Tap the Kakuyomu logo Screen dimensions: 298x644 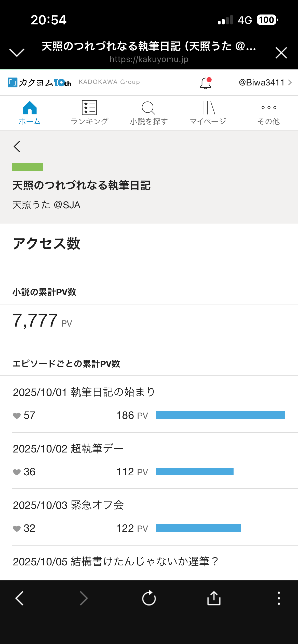(39, 83)
